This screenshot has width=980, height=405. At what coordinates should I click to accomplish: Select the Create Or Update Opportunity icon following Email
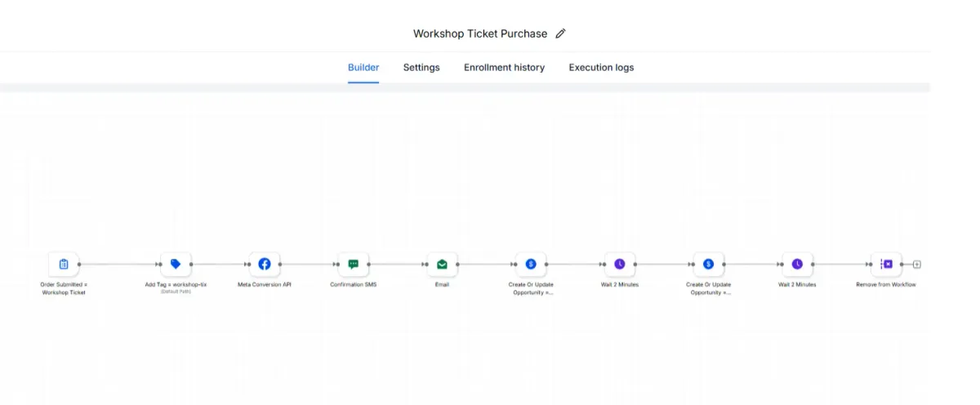coord(531,264)
